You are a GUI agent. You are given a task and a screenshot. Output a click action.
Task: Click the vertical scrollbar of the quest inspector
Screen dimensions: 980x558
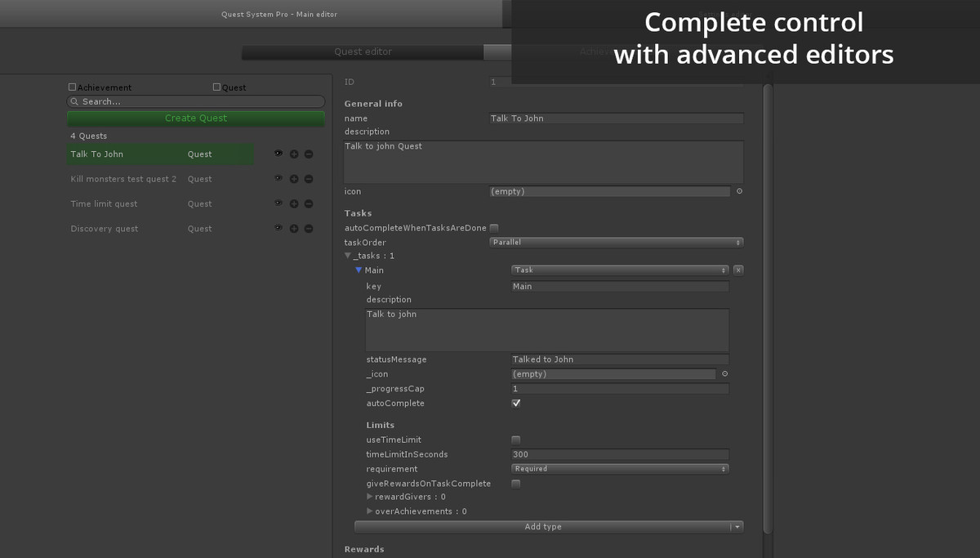767,309
